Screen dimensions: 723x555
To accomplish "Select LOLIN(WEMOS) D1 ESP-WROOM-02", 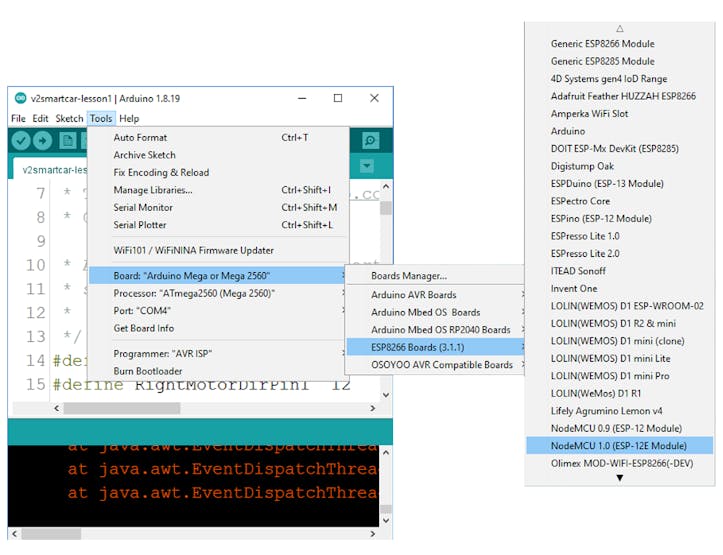I will tap(620, 306).
